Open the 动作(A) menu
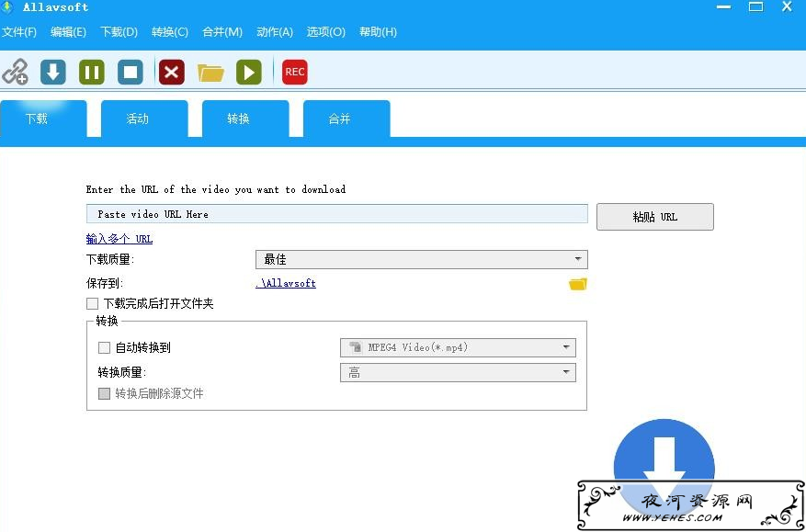This screenshot has height=532, width=806. click(275, 32)
